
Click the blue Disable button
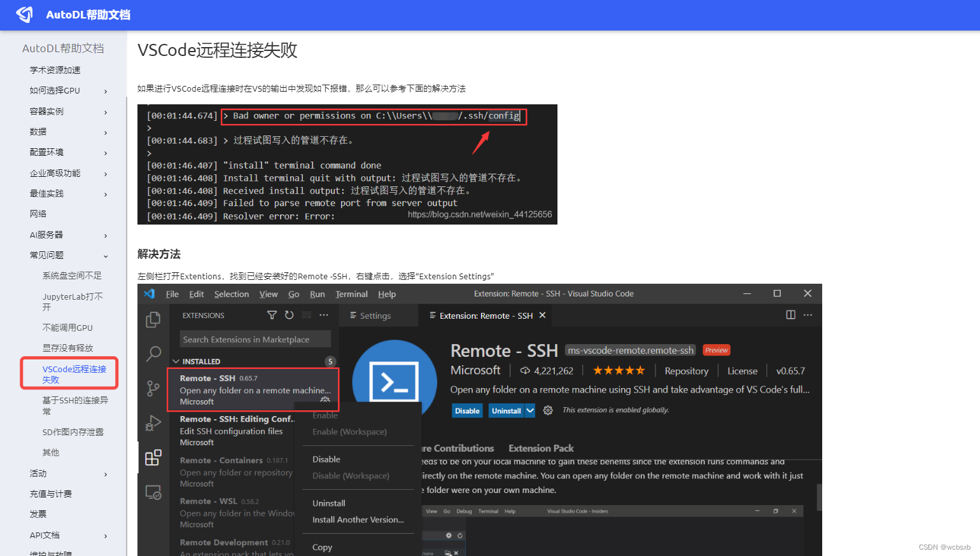click(x=467, y=411)
